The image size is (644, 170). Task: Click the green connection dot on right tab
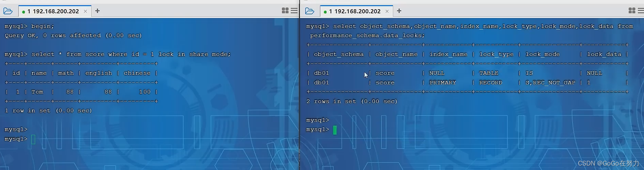325,12
